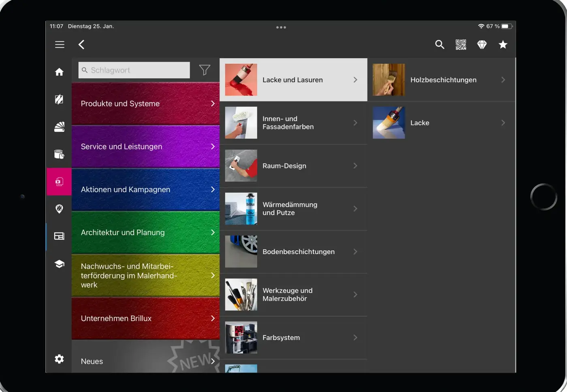Expand chevron beside Werkzeuge und Malerzubehör
The width and height of the screenshot is (567, 392).
point(355,295)
